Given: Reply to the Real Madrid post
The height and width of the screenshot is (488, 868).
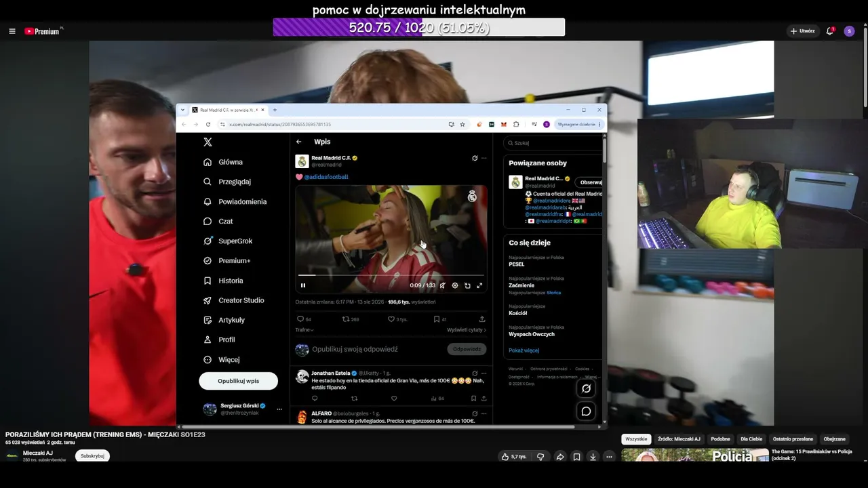Looking at the screenshot, I should [x=300, y=319].
